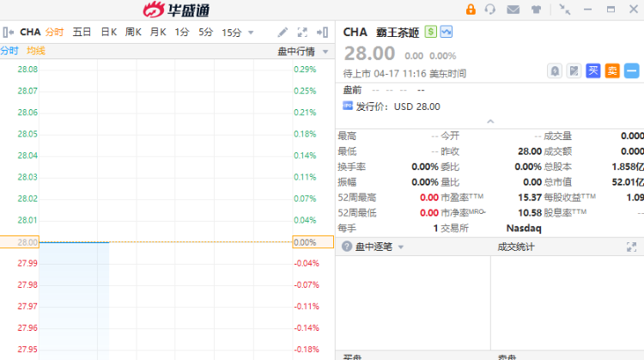Viewport: 644px width, 360px height.
Task: Maximize the 华盛通 window
Action: click(611, 9)
